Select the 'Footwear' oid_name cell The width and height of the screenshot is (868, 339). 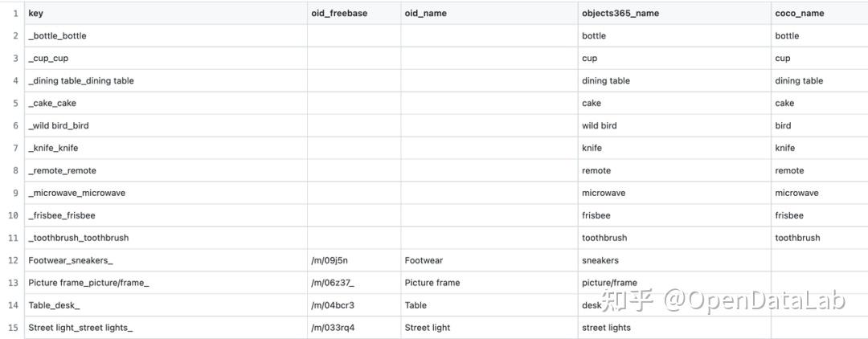pos(489,260)
